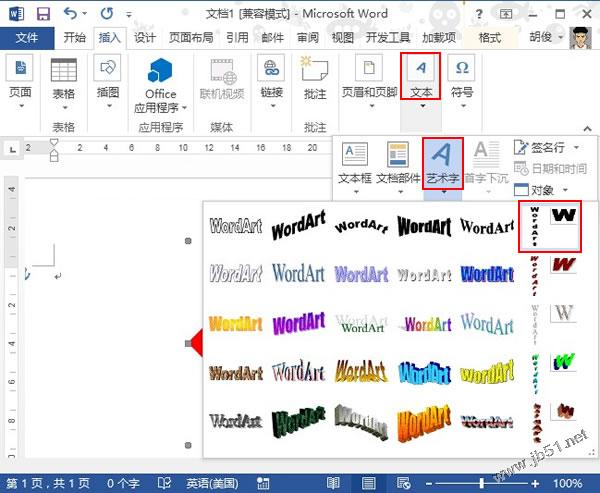The image size is (600, 493).
Task: Switch to the 设计 (Design) tab
Action: 145,38
